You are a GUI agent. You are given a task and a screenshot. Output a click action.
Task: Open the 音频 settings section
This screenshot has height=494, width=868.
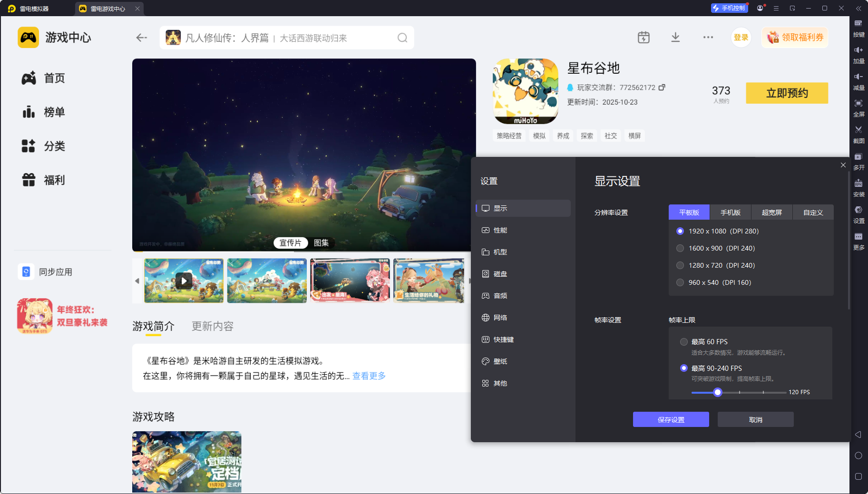(x=523, y=296)
